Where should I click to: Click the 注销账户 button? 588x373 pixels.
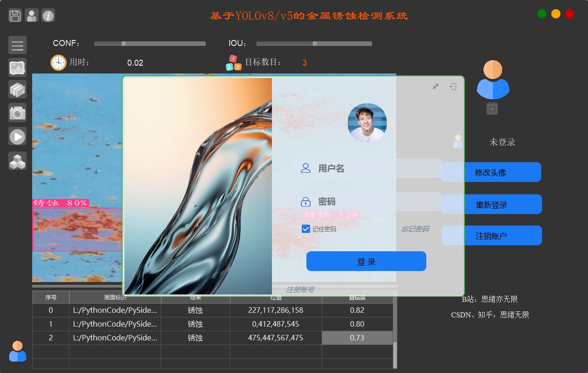point(492,236)
